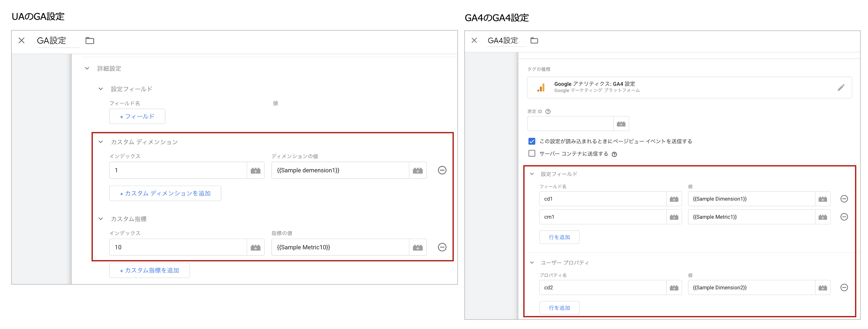Open variable picker next to cd1
Viewport: 868px width, 329px height.
tap(674, 199)
